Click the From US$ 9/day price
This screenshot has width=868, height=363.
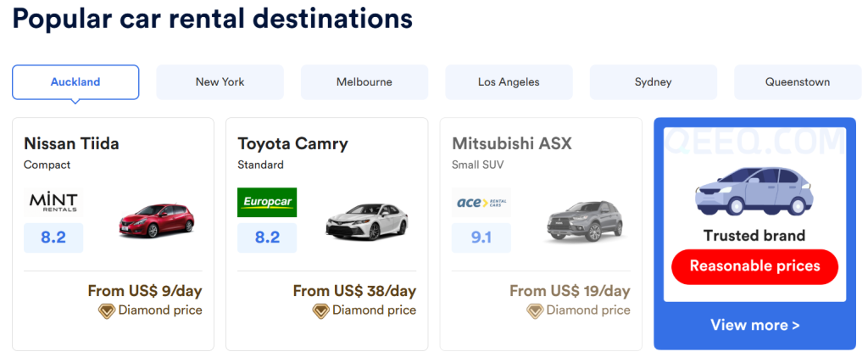(x=145, y=291)
